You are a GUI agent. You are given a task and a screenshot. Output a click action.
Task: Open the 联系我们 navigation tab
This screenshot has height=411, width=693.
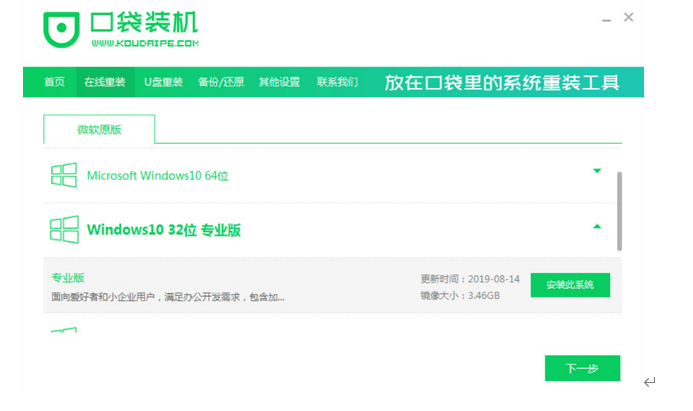click(337, 82)
